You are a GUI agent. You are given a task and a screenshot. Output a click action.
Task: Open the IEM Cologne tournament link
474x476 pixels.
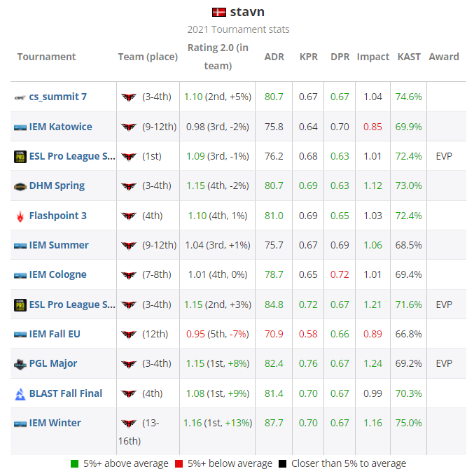[57, 274]
